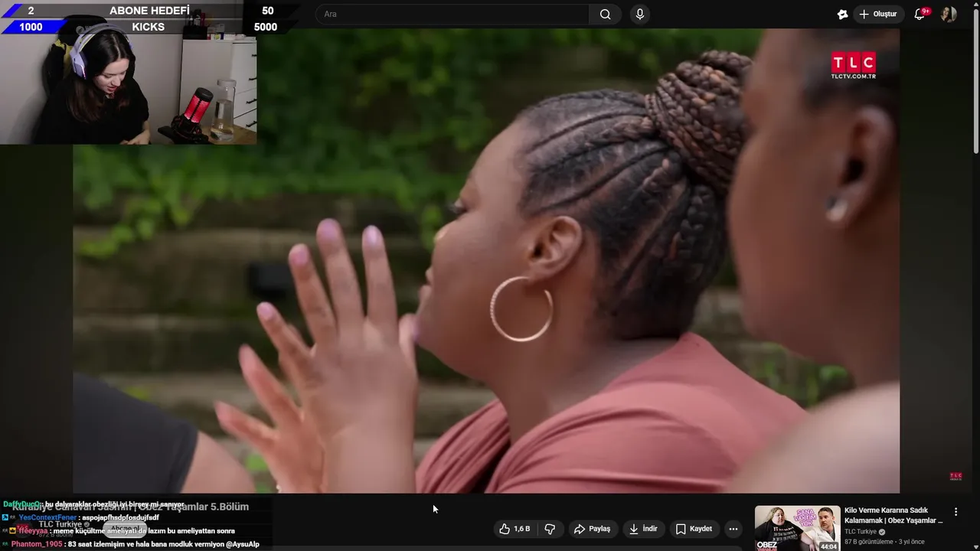Click the main video player frame
Viewport: 980px width, 551px height.
pyautogui.click(x=486, y=260)
